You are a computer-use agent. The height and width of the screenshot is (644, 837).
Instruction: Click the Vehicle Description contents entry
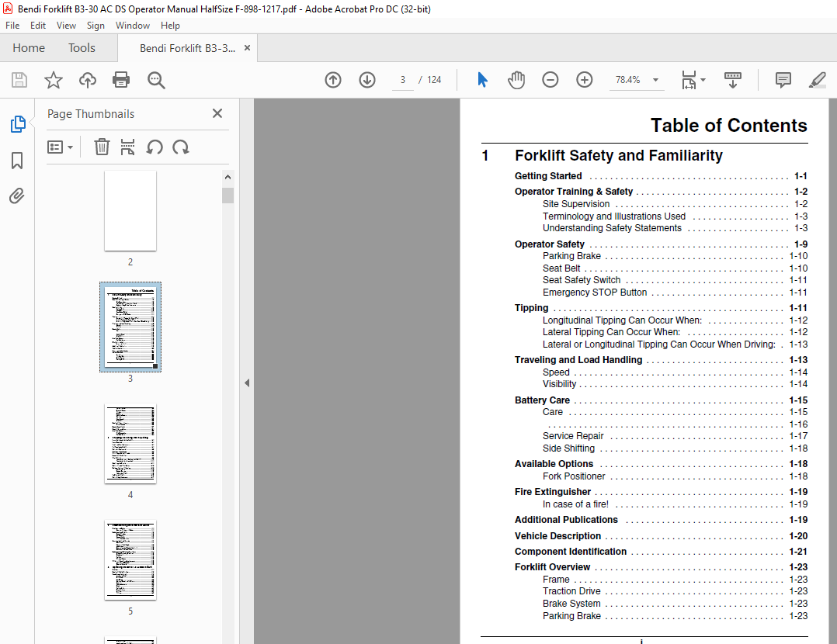pyautogui.click(x=661, y=536)
